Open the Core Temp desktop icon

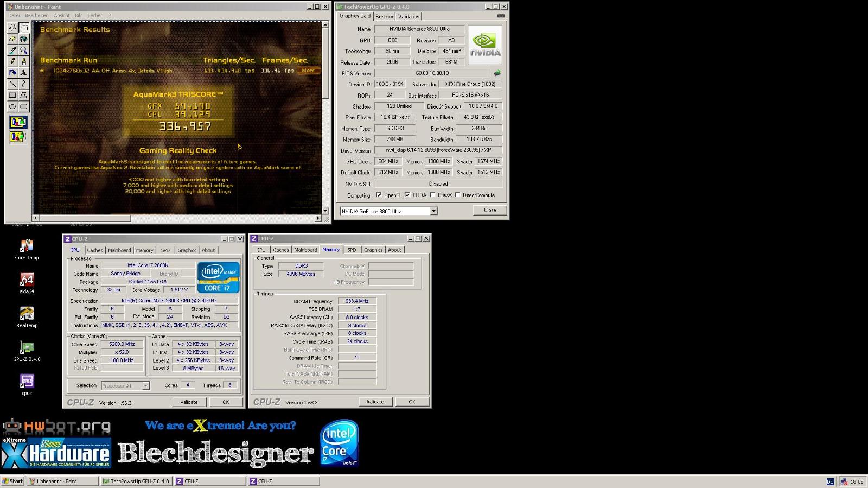27,250
